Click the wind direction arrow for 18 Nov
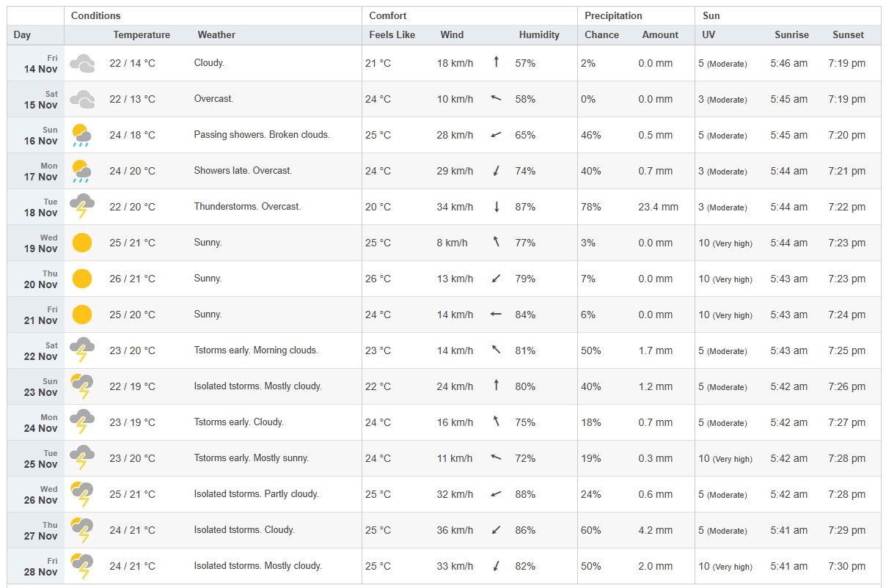This screenshot has height=588, width=886. pos(497,207)
